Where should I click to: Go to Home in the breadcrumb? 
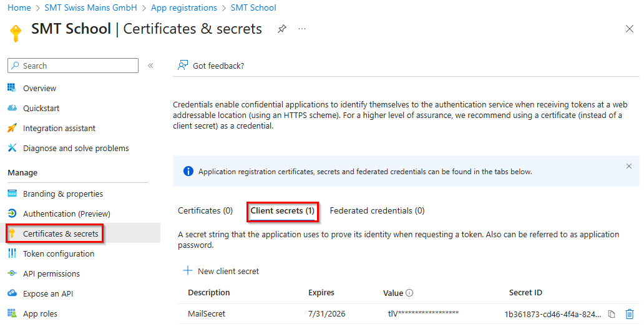point(19,8)
